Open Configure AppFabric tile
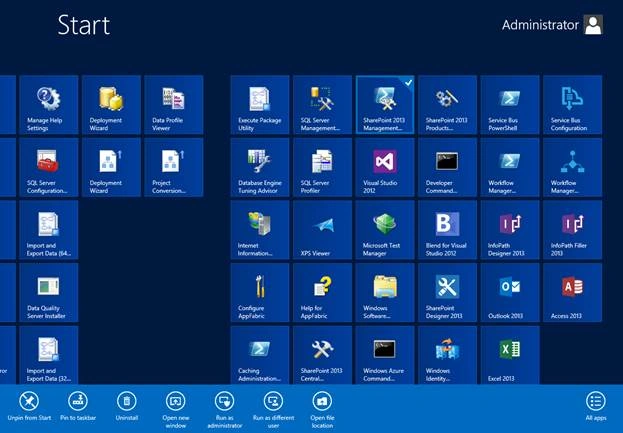Screen dimensions: 623x433 [x=260, y=292]
